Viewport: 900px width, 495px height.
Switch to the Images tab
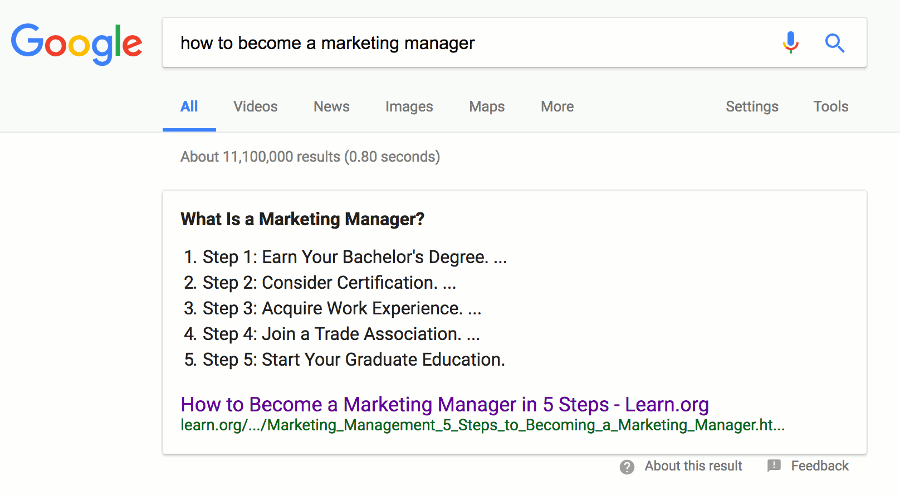coord(409,107)
